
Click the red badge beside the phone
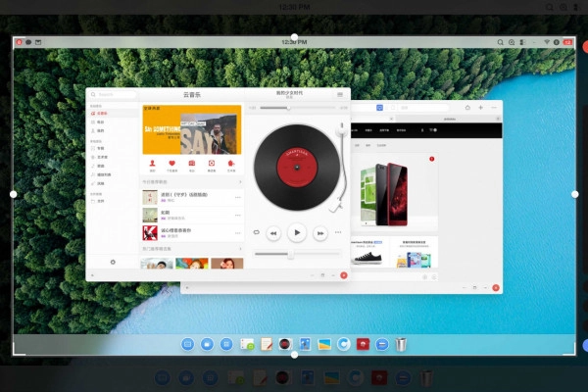click(x=431, y=159)
